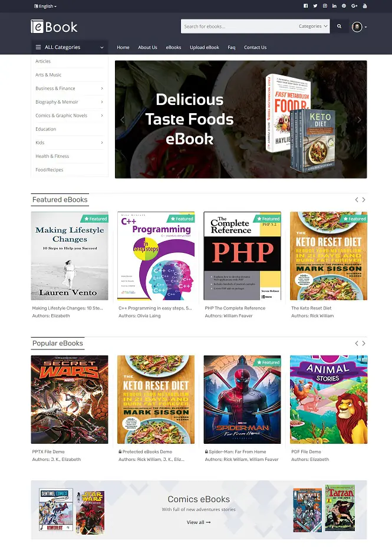Open the search Categories dropdown
The height and width of the screenshot is (547, 392).
pos(313,26)
